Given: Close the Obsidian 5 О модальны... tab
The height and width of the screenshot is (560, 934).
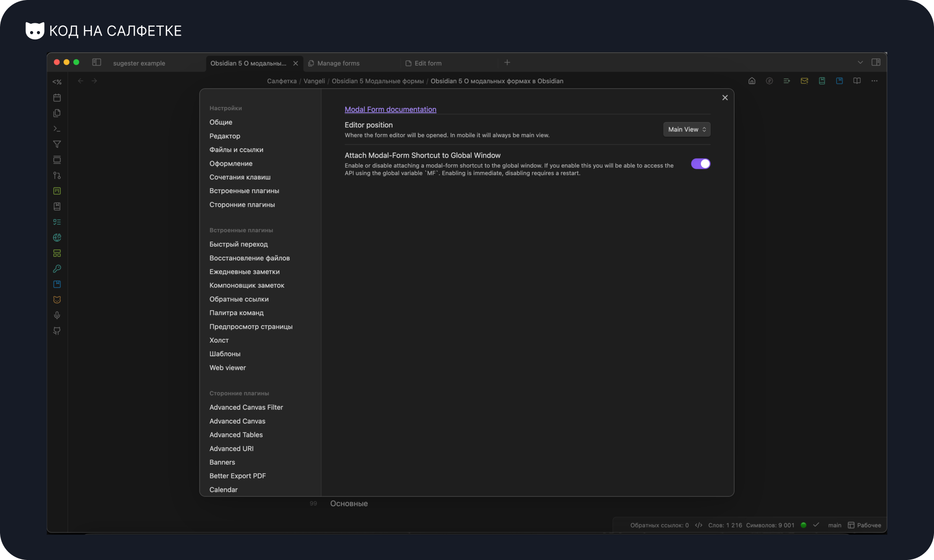Looking at the screenshot, I should (295, 63).
